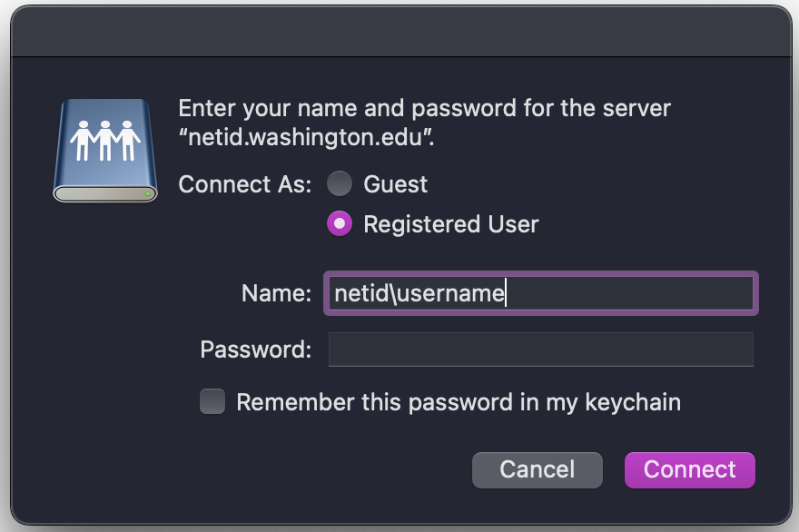Click the "Registered User" text label
799x532 pixels.
(x=451, y=224)
